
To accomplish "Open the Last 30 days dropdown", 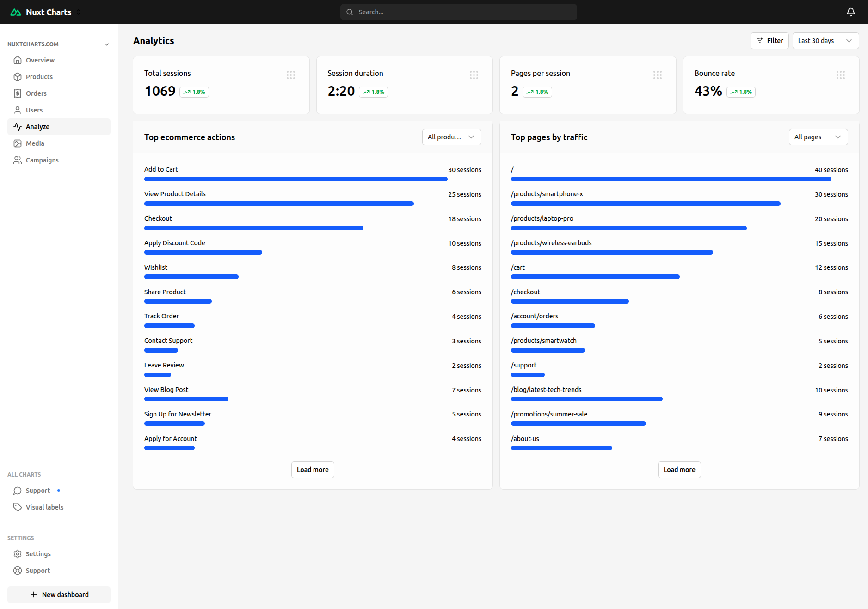I will click(x=825, y=41).
